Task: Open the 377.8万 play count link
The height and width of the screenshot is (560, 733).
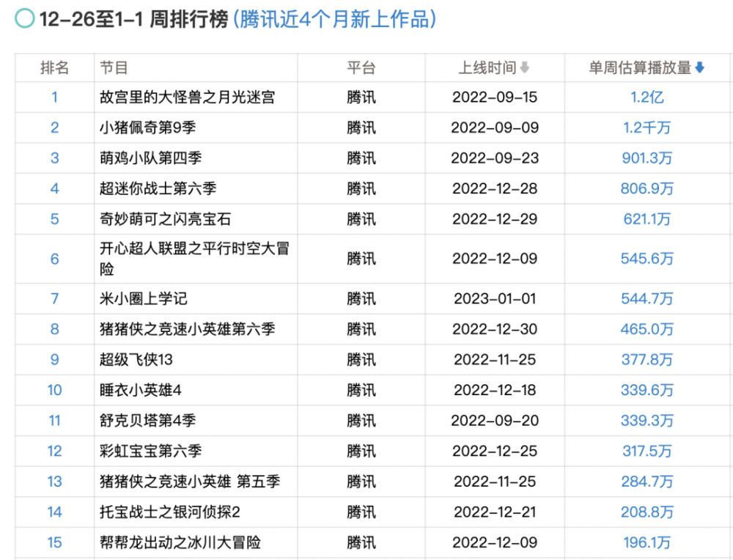Action: 647,359
